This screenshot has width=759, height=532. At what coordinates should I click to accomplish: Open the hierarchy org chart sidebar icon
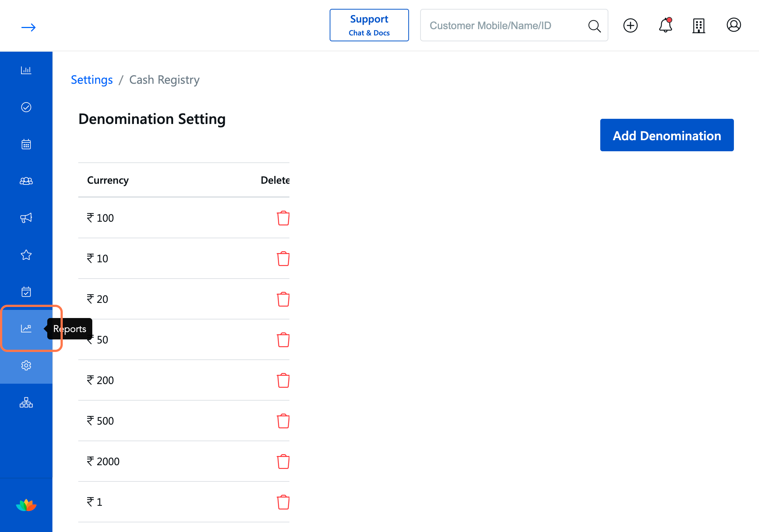click(x=26, y=402)
